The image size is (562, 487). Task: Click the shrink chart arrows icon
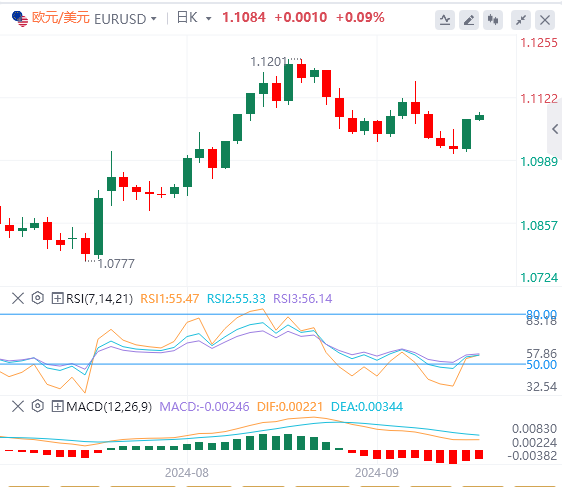pyautogui.click(x=521, y=20)
